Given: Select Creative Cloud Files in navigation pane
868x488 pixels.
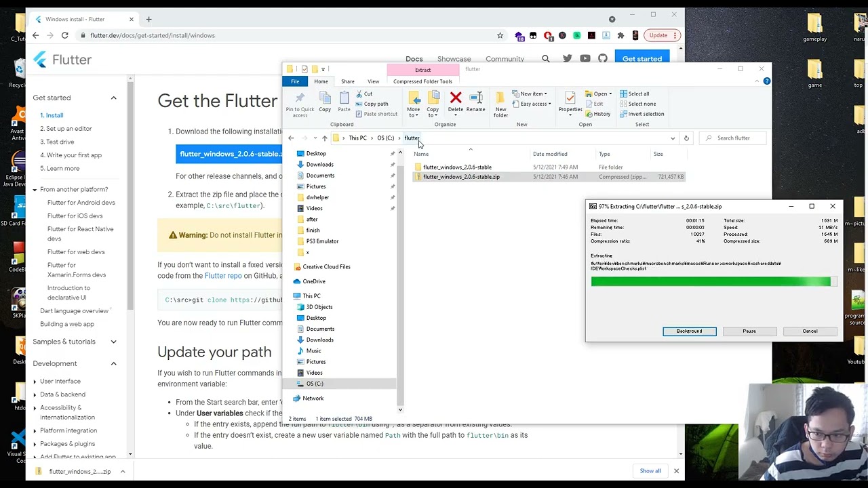Looking at the screenshot, I should click(x=326, y=267).
